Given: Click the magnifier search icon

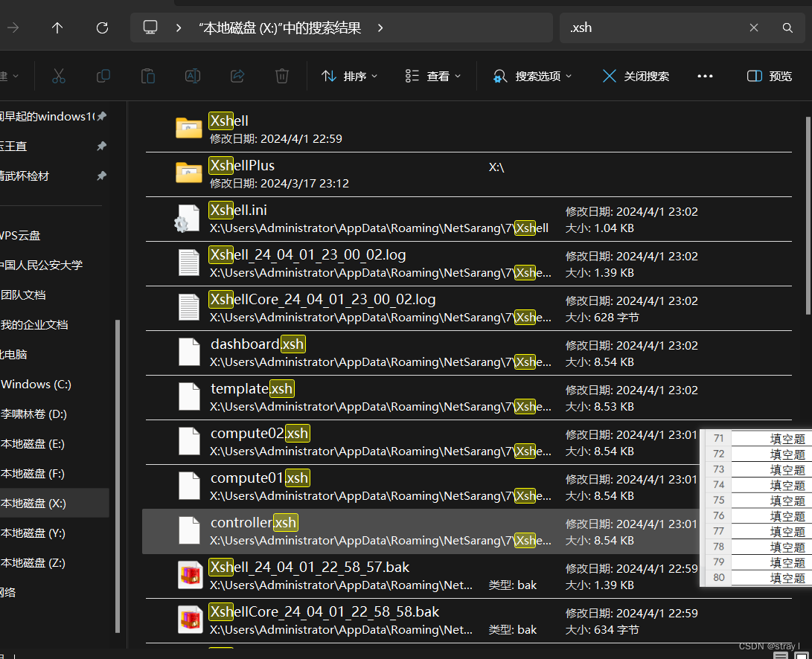Looking at the screenshot, I should [x=787, y=28].
